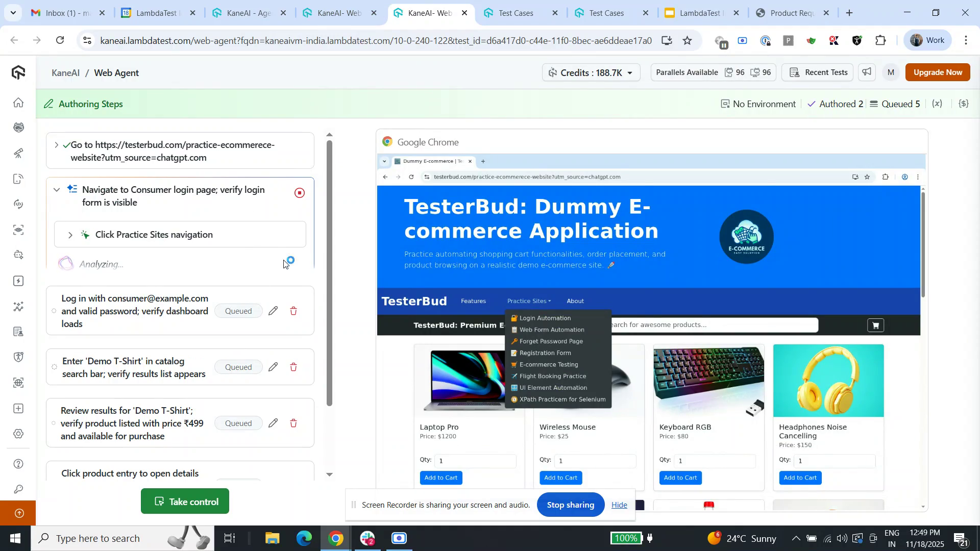
Task: Edit the 'Log in' step via pencil icon
Action: (x=274, y=311)
